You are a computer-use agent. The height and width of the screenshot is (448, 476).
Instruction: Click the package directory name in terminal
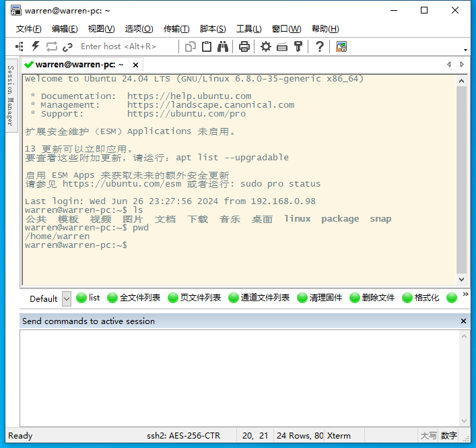(x=340, y=219)
